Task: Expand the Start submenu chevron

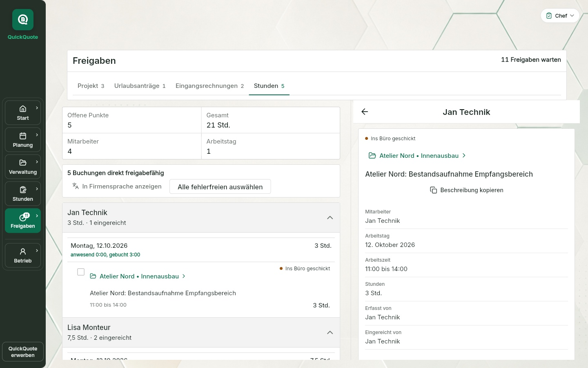Action: pos(37,108)
